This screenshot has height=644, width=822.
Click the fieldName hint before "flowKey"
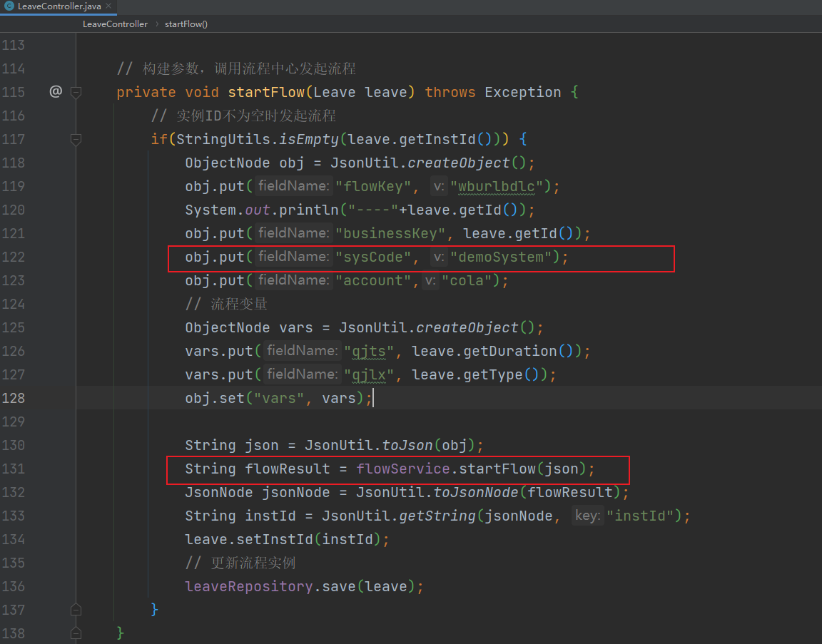[x=294, y=187]
